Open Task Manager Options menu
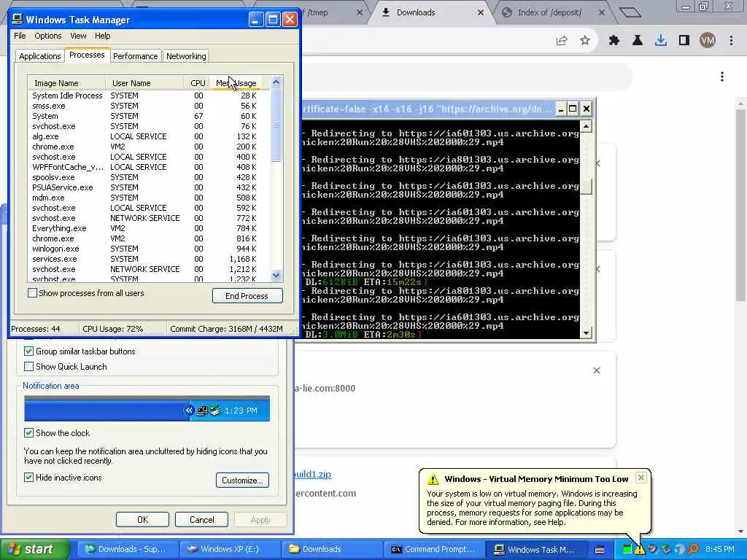This screenshot has height=560, width=747. [47, 36]
